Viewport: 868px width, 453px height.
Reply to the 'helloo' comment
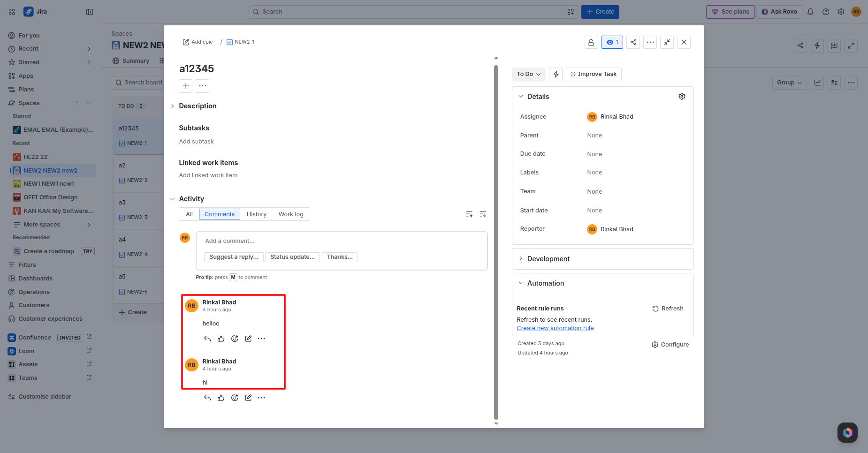(x=207, y=339)
